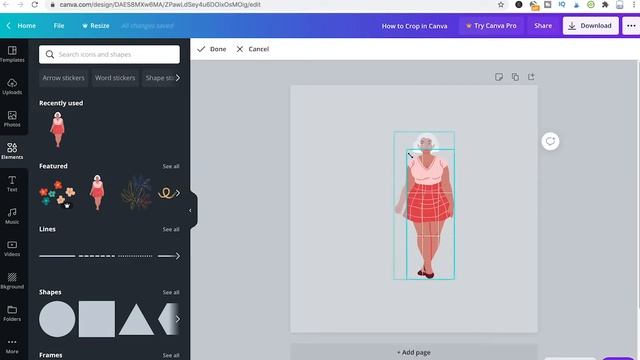640x360 pixels.
Task: Open browser extensions puzzle icon
Action: click(x=605, y=4)
